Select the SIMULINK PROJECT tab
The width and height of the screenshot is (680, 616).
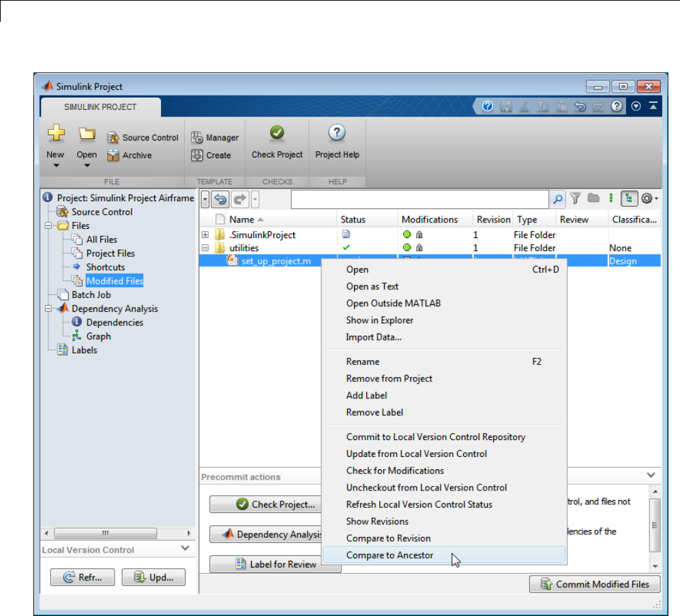pyautogui.click(x=100, y=107)
